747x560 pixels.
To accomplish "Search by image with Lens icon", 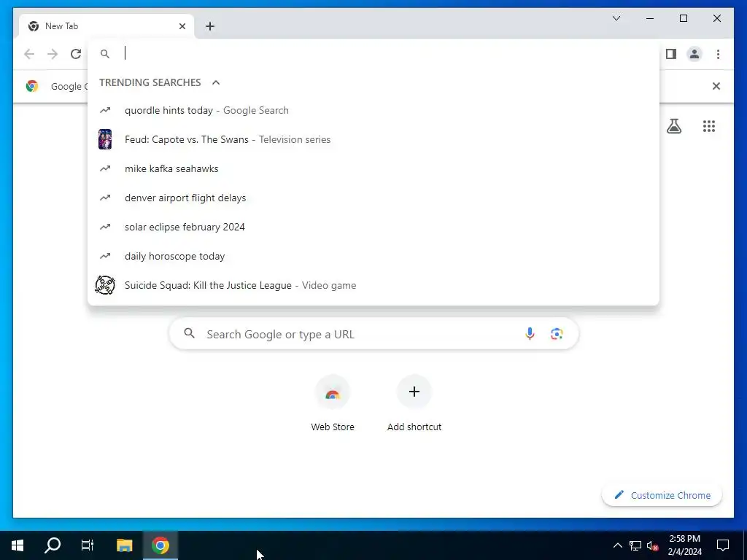I will [557, 334].
